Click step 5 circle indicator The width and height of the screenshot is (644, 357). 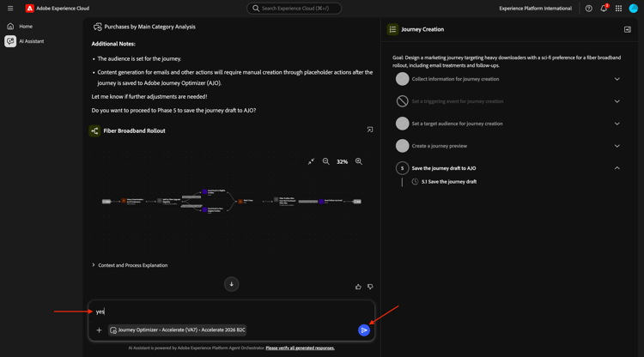[x=402, y=168]
